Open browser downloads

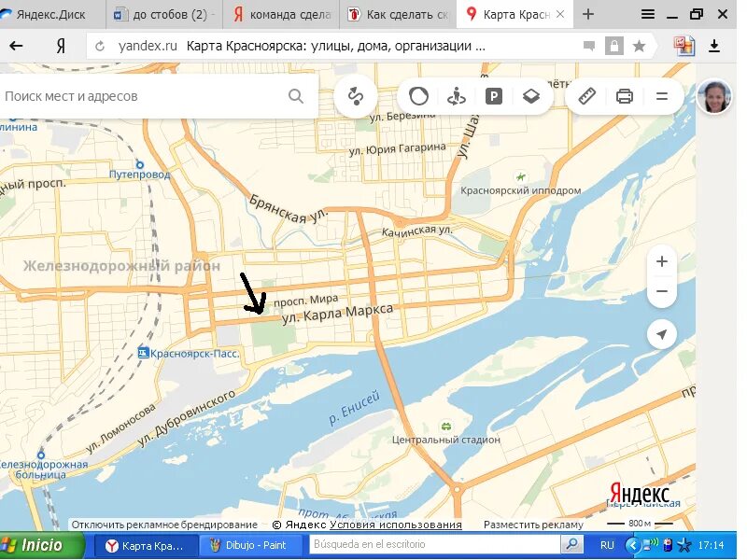click(x=714, y=46)
